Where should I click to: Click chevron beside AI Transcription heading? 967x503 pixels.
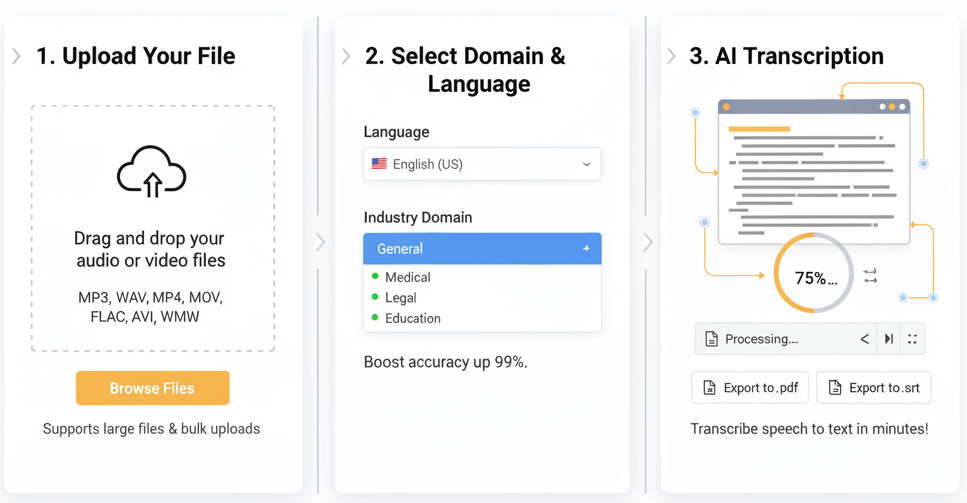click(672, 56)
